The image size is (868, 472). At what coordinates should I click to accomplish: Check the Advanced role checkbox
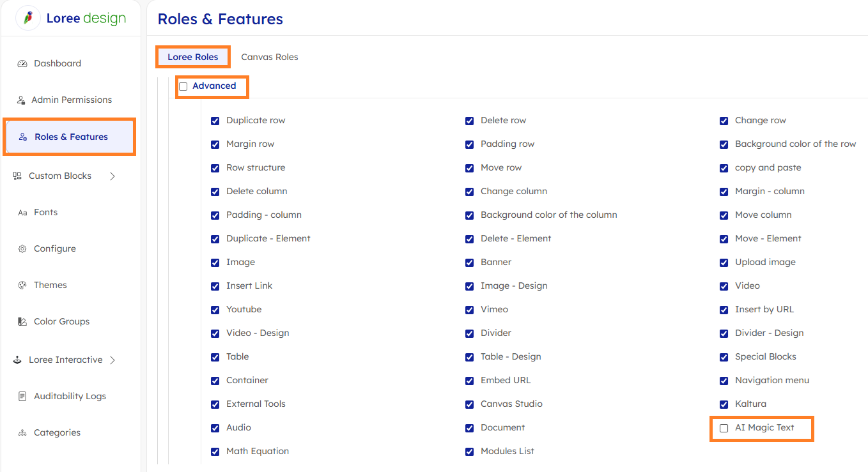[183, 86]
